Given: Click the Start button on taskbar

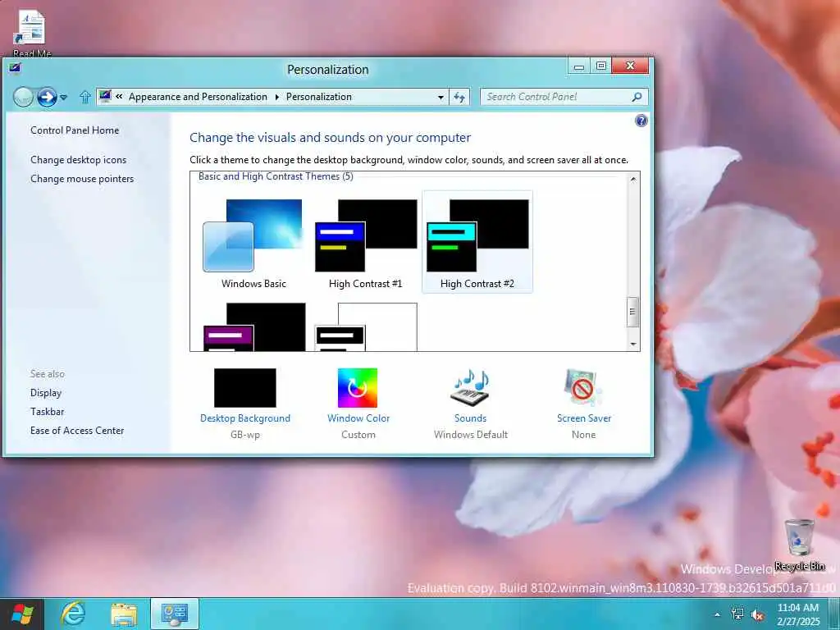Looking at the screenshot, I should (22, 614).
